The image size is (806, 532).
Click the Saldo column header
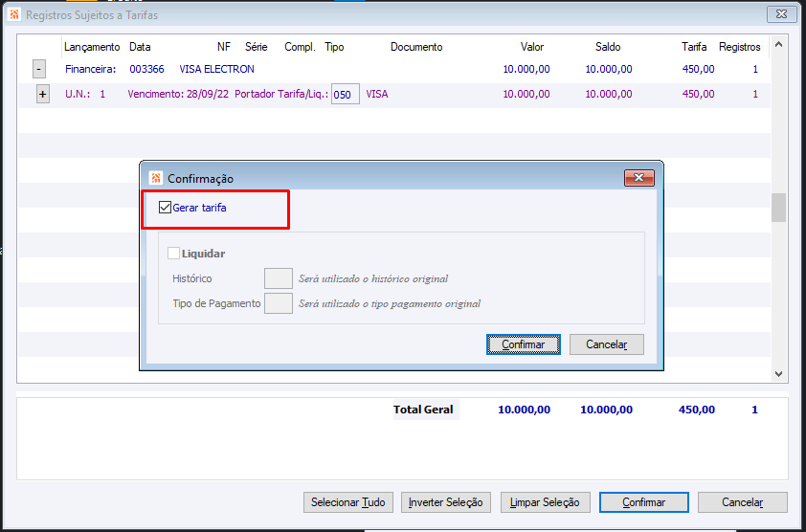(x=608, y=47)
